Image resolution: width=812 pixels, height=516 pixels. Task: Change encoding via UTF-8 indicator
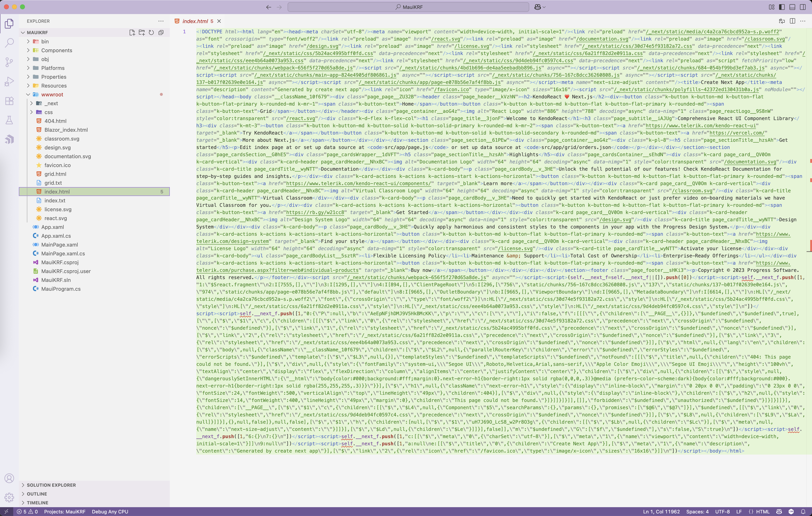722,512
